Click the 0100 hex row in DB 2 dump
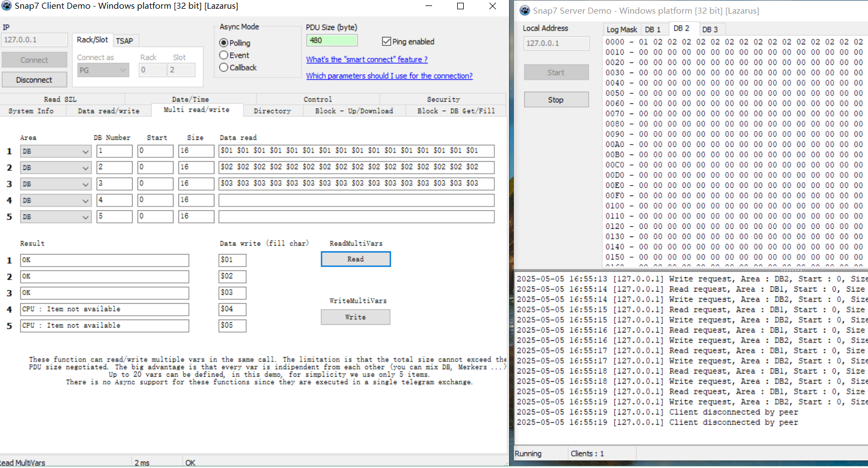 pos(735,206)
